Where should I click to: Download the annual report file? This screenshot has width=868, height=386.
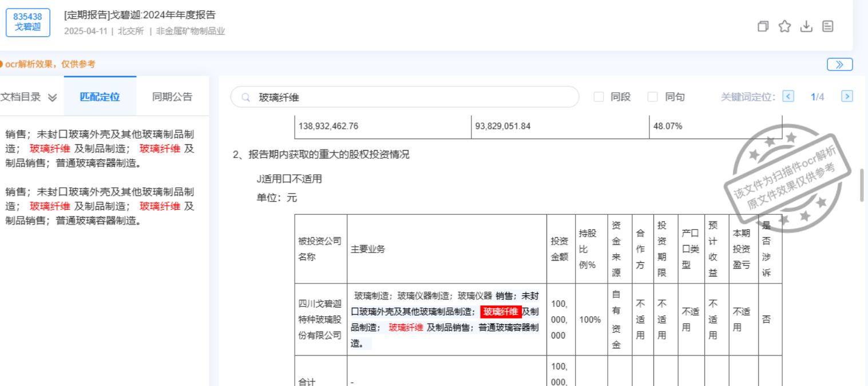806,26
